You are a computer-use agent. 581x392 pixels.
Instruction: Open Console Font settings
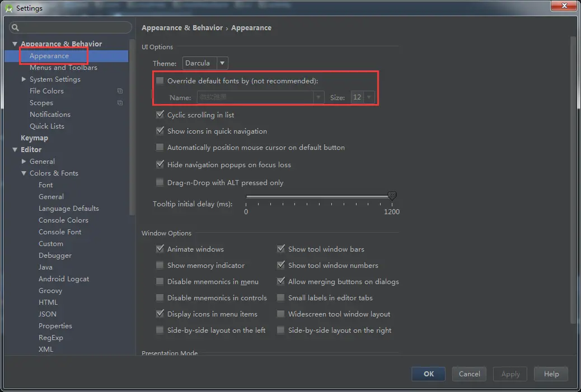[x=60, y=232]
